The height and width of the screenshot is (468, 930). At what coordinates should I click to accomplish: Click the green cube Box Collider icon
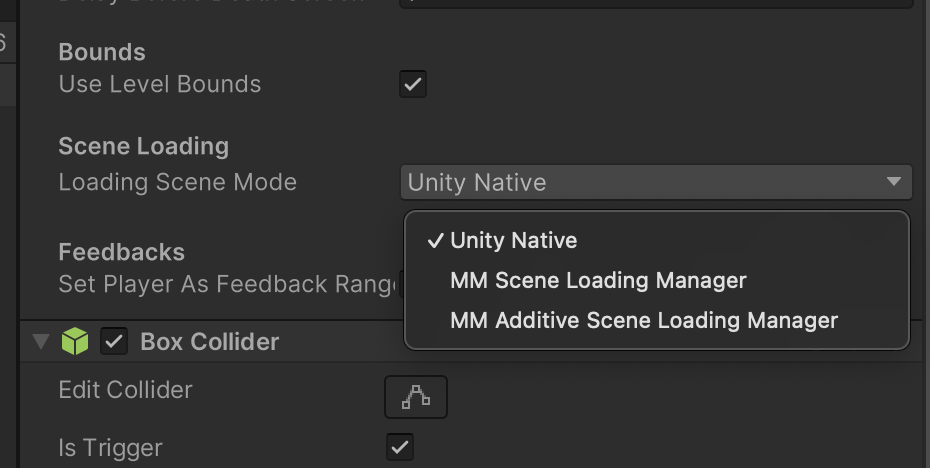click(75, 342)
